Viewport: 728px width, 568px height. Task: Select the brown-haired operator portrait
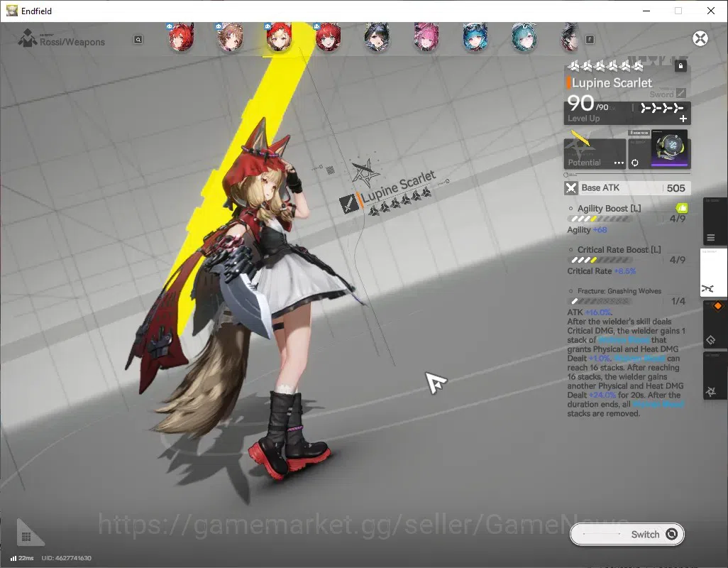(230, 37)
